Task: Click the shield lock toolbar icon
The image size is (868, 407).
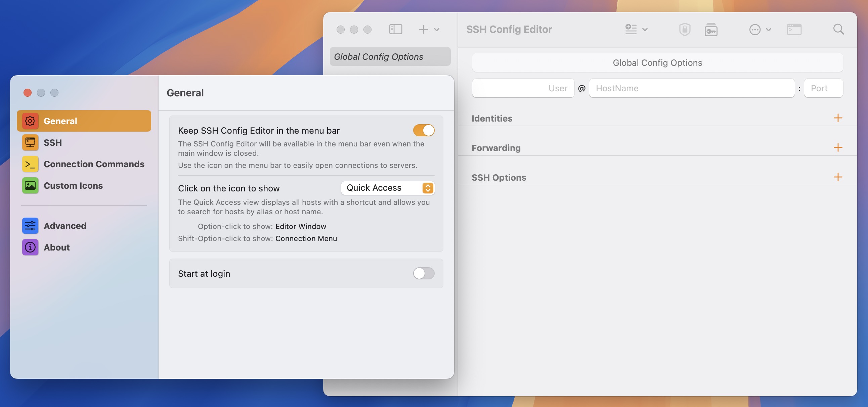Action: [685, 29]
